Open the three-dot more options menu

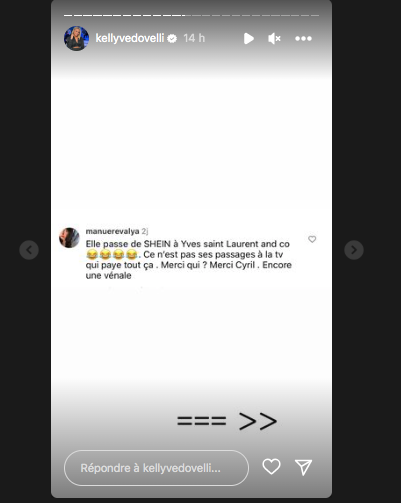[303, 39]
